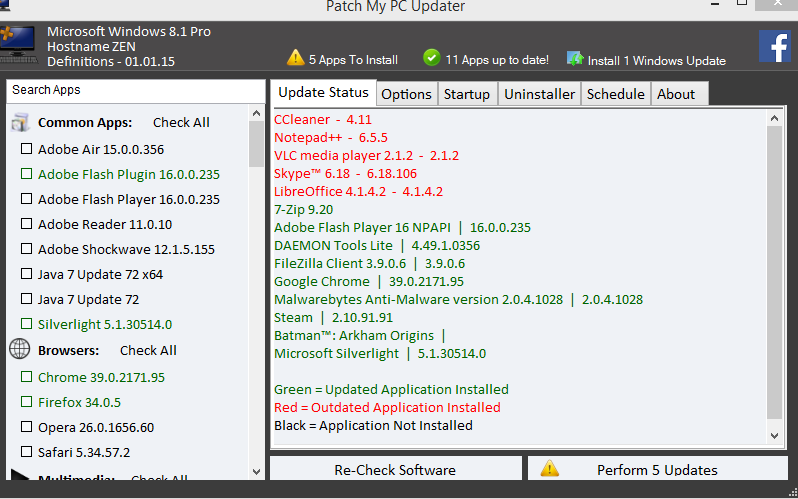Tick Adobe Flash Player 16.0.0.235 checkbox
Image resolution: width=798 pixels, height=499 pixels.
click(26, 199)
